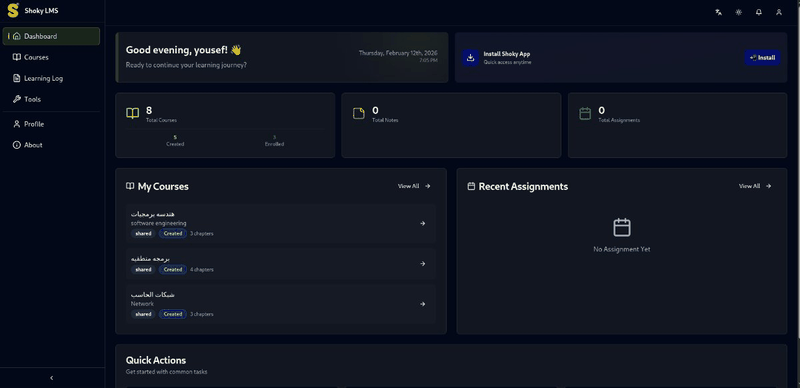This screenshot has height=388, width=800.
Task: Click View All in Recent Assignments
Action: pos(755,186)
